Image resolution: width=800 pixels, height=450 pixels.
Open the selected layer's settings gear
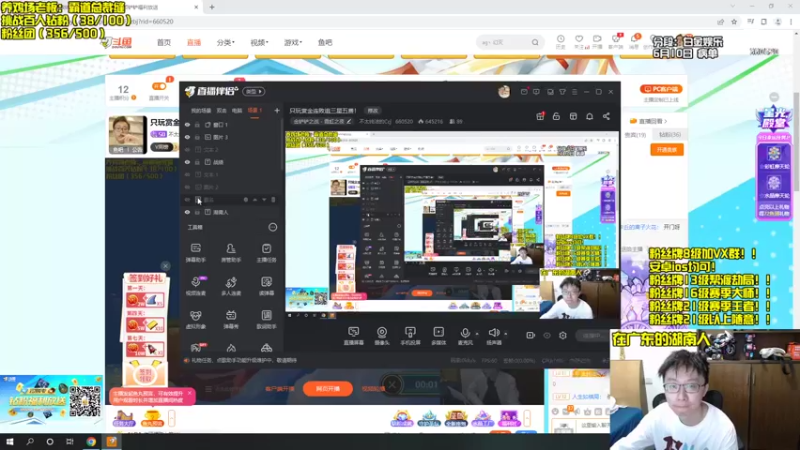245,200
